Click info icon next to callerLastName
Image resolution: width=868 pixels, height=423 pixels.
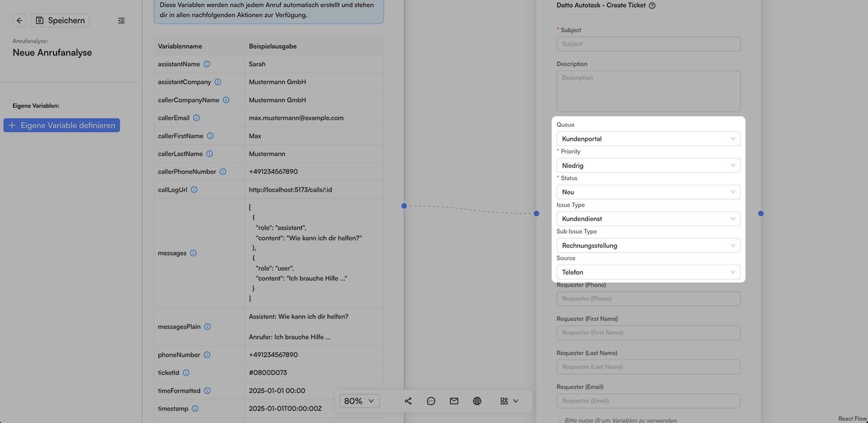(x=209, y=154)
